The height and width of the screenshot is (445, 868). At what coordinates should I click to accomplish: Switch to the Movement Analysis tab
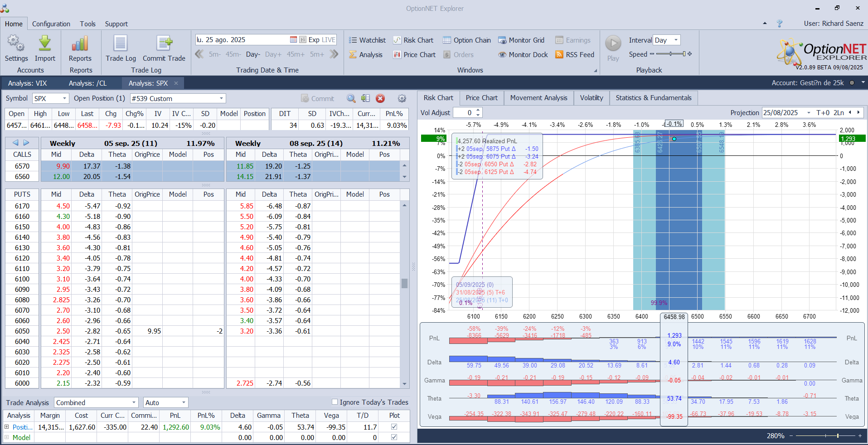538,98
